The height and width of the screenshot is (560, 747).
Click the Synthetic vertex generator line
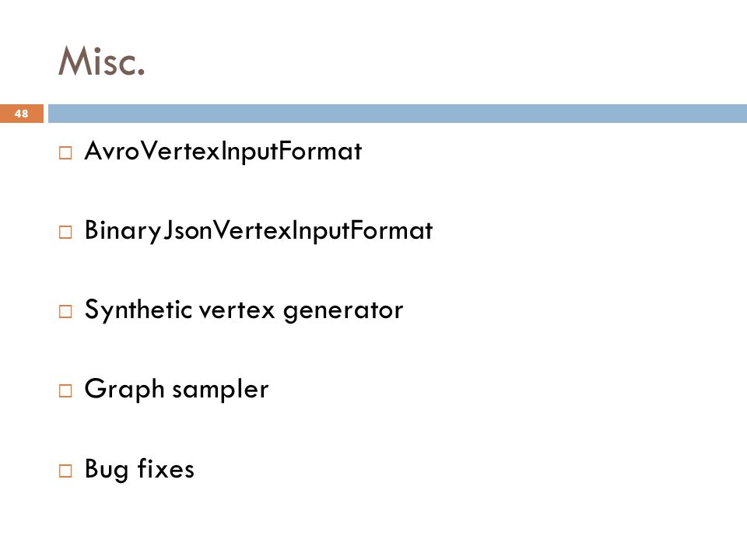coord(244,310)
